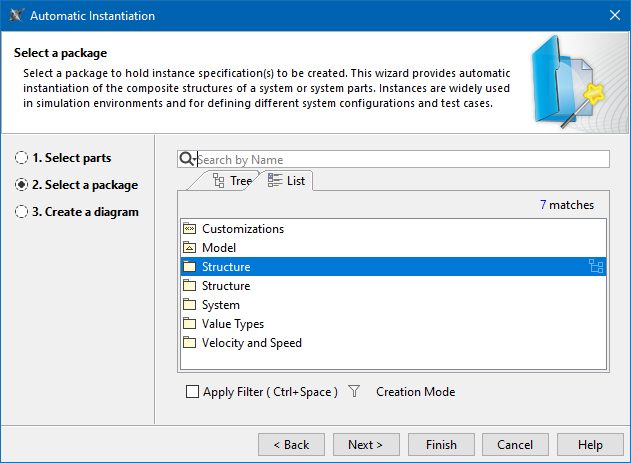The image size is (631, 463).
Task: Click the Velocity and Speed folder icon
Action: coord(190,343)
